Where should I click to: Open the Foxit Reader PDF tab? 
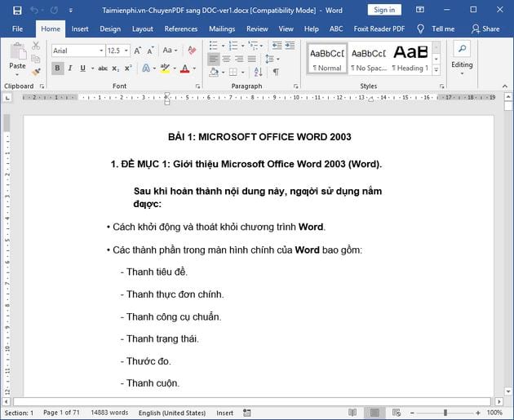coord(379,29)
